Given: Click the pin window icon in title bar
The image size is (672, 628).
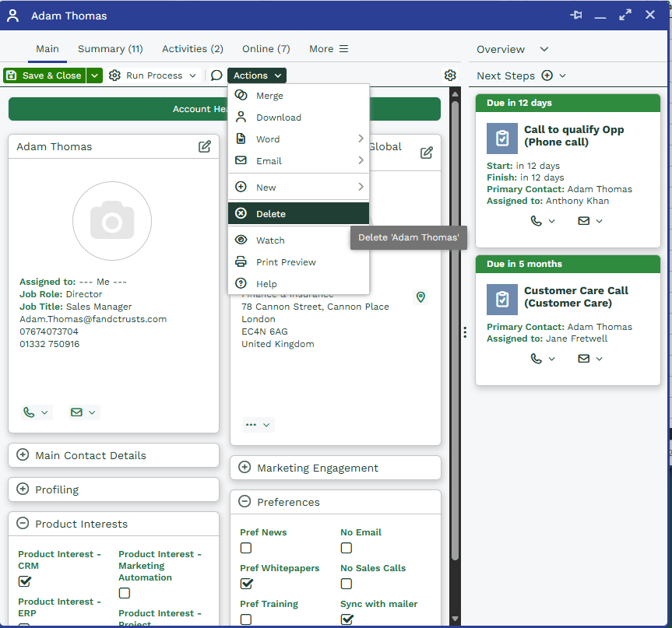Looking at the screenshot, I should (576, 16).
